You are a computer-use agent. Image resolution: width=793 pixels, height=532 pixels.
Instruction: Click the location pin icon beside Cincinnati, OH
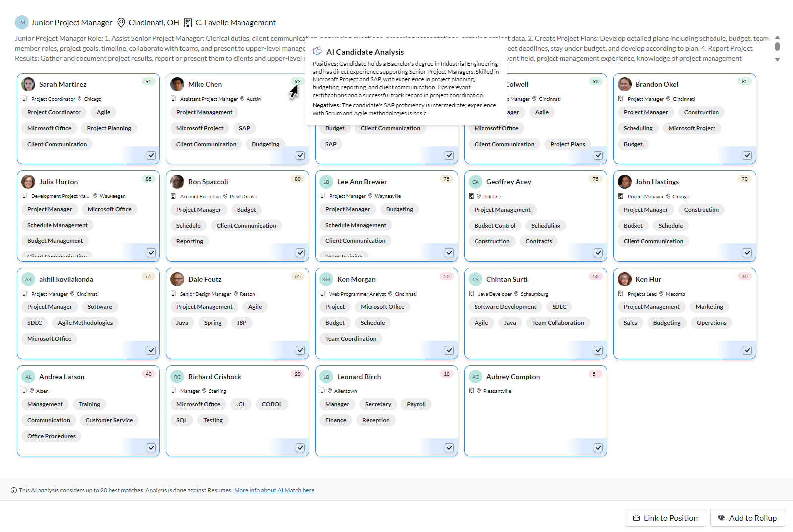(x=121, y=23)
